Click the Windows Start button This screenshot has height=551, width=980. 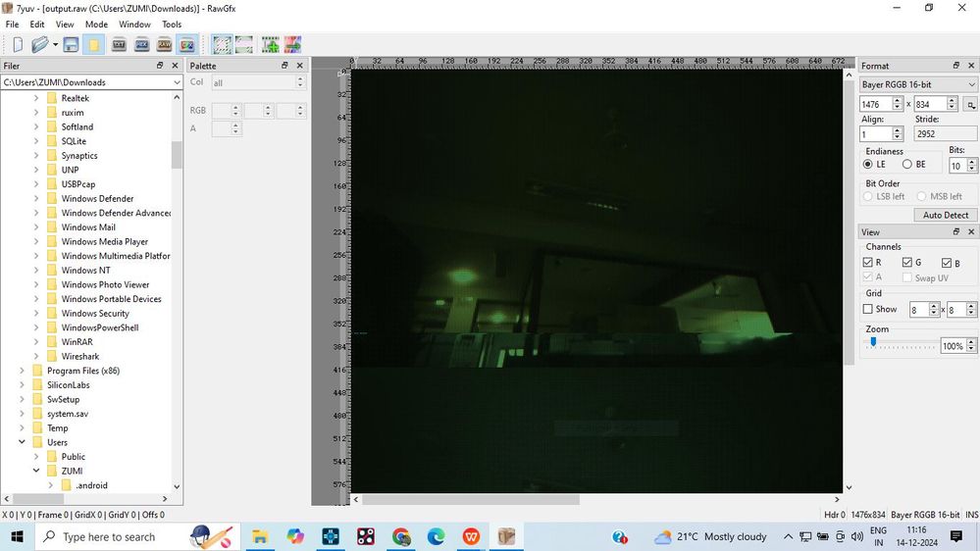coord(17,536)
